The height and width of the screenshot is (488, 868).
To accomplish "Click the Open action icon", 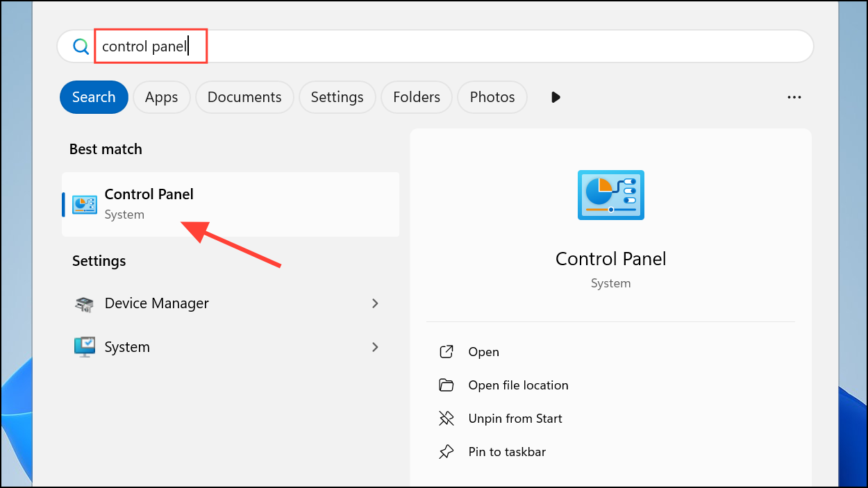I will [x=446, y=352].
